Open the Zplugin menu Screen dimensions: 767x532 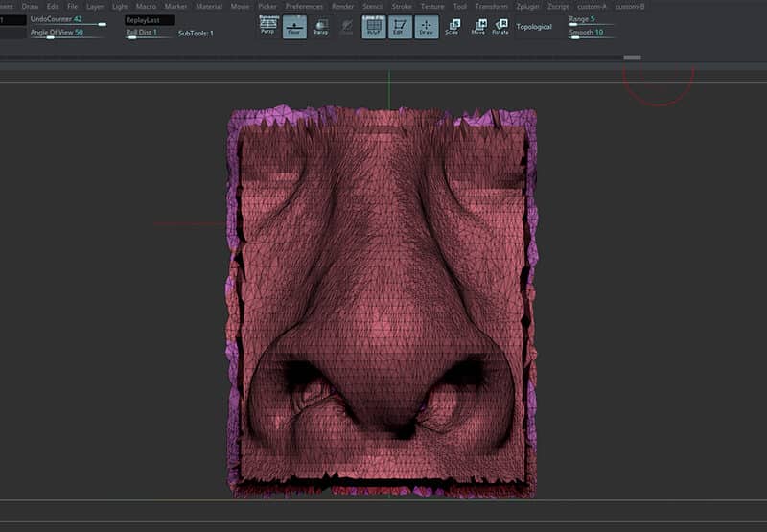[x=527, y=7]
